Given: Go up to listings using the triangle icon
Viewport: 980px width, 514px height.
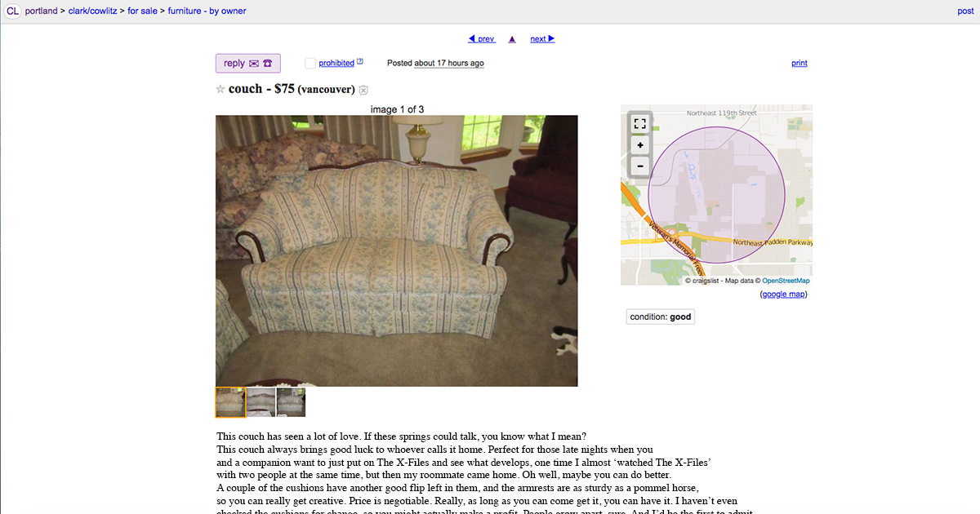Looking at the screenshot, I should [512, 39].
